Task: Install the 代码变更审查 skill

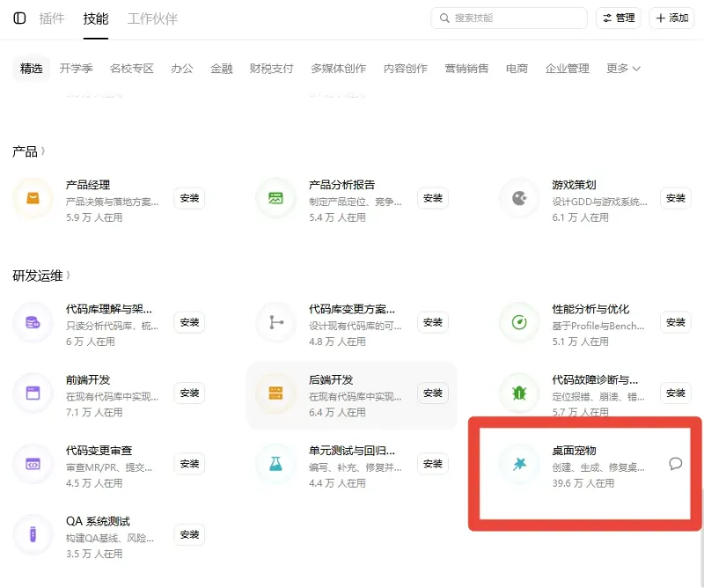Action: coord(189,464)
